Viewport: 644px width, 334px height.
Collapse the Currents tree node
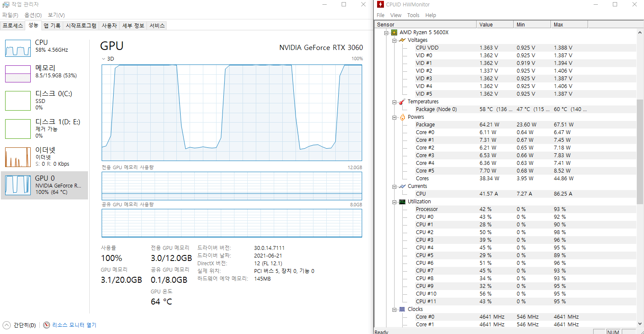(x=394, y=186)
